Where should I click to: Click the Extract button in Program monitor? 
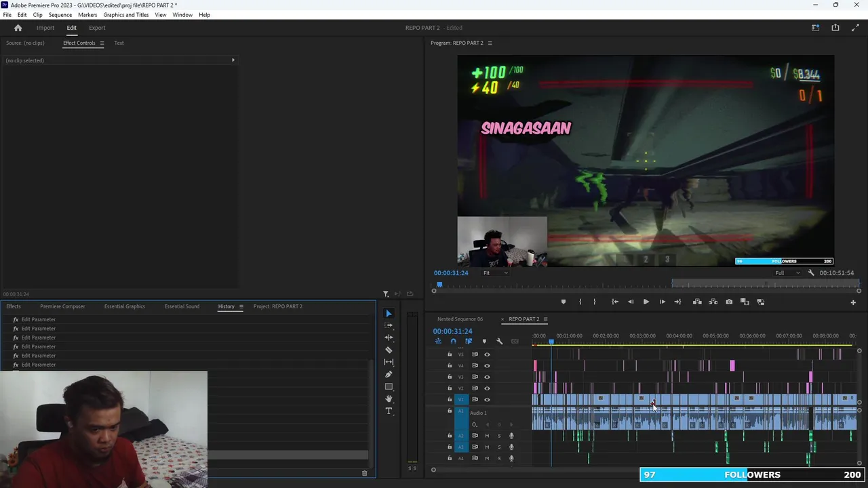click(713, 302)
